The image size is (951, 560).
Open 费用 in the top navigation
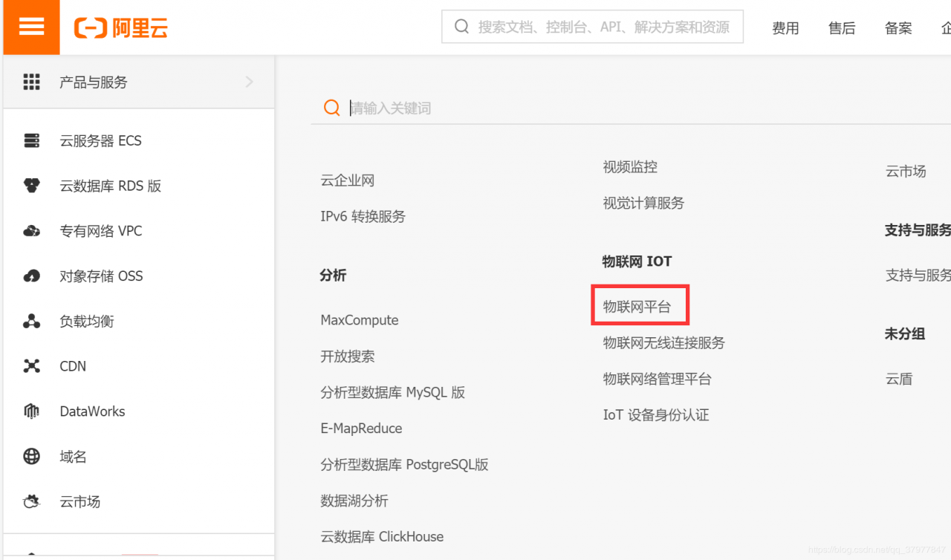[785, 28]
